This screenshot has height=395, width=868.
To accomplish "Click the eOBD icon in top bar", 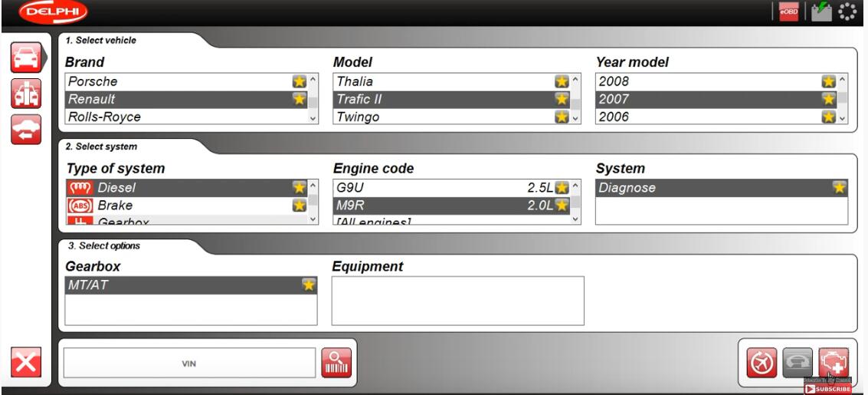I will pyautogui.click(x=788, y=12).
